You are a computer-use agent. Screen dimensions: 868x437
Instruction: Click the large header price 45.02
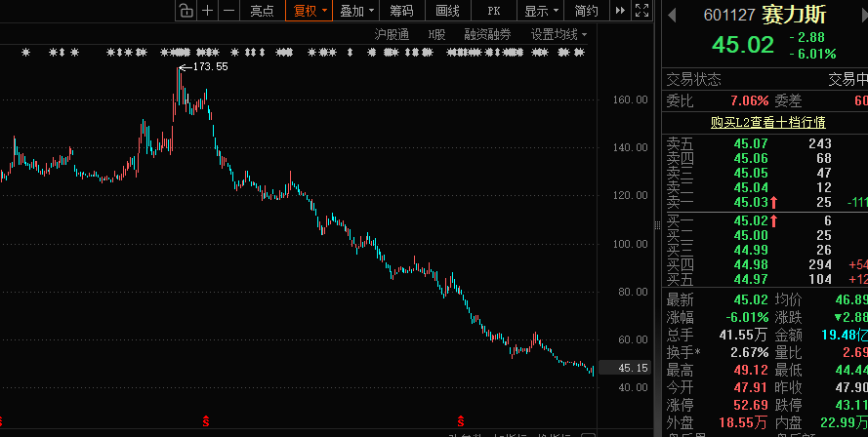coord(743,45)
